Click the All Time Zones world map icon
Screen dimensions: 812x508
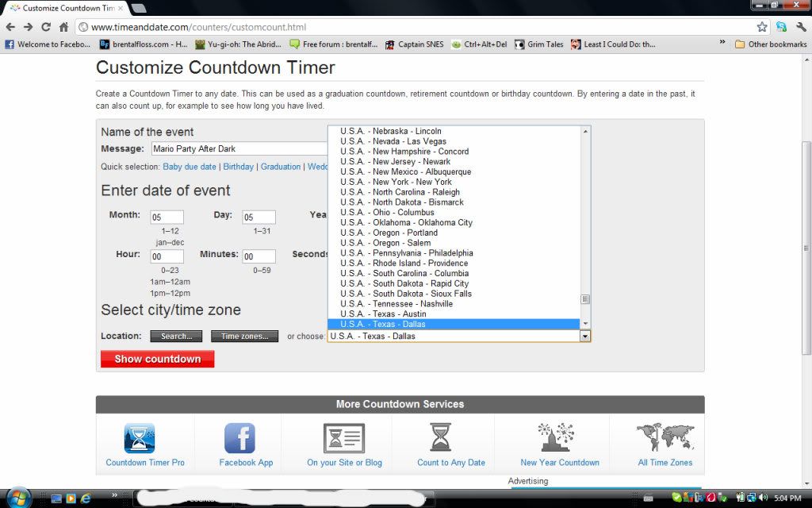(665, 438)
